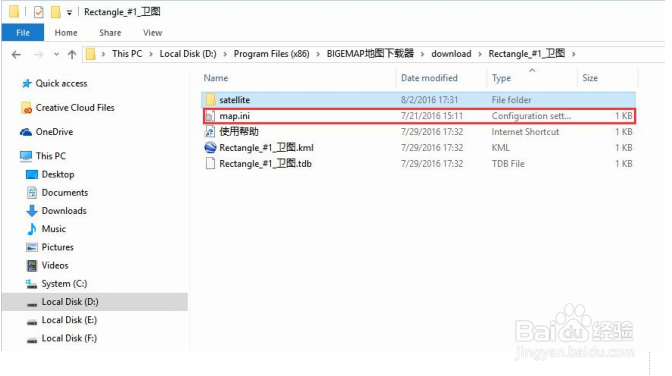
Task: Click the OneDrive cloud icon
Action: (x=26, y=132)
